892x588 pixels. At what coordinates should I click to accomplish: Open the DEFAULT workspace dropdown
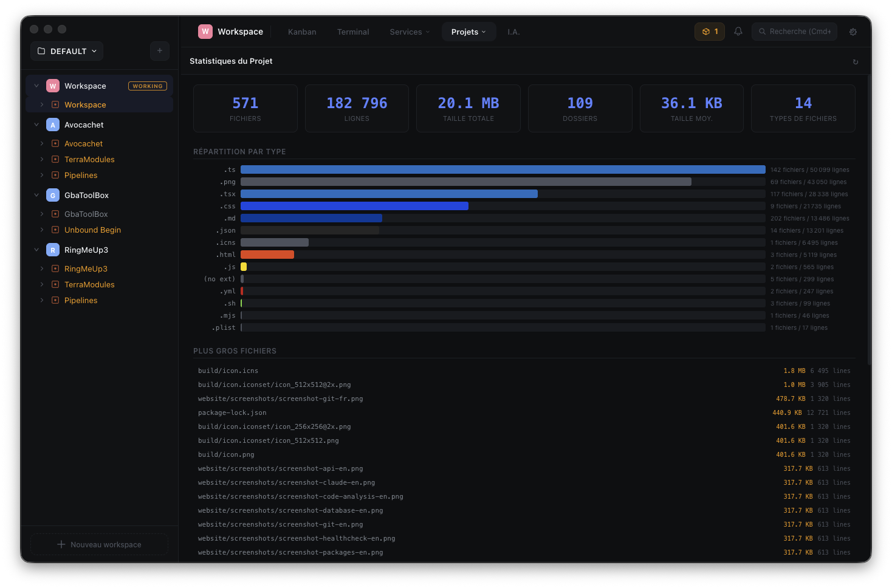67,51
